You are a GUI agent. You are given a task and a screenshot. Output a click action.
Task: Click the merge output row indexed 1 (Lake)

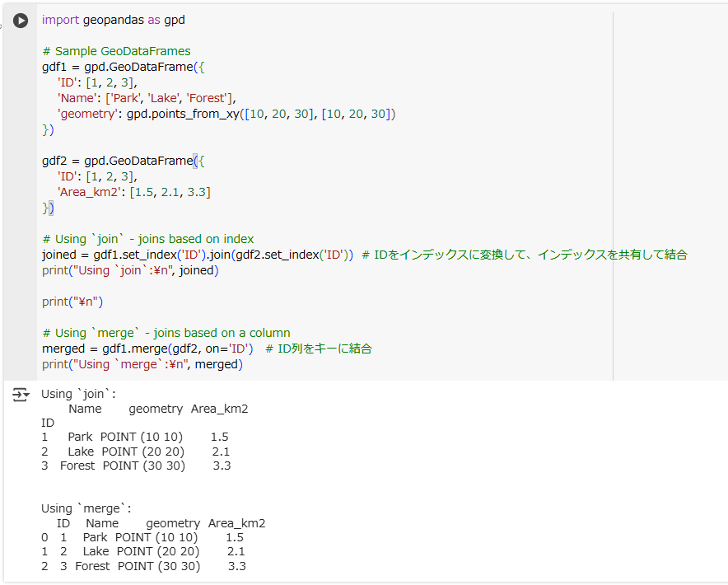tap(143, 551)
